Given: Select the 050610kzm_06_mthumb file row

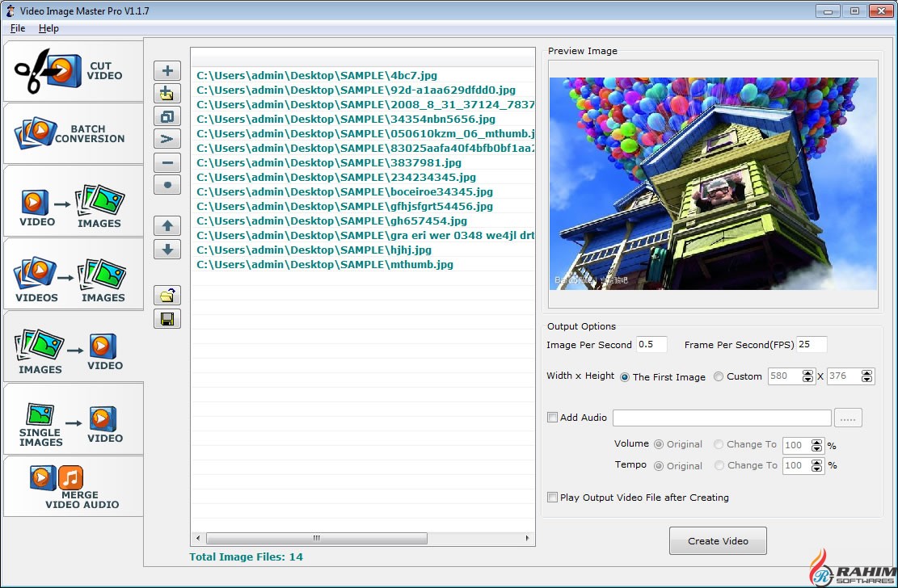Looking at the screenshot, I should click(363, 134).
